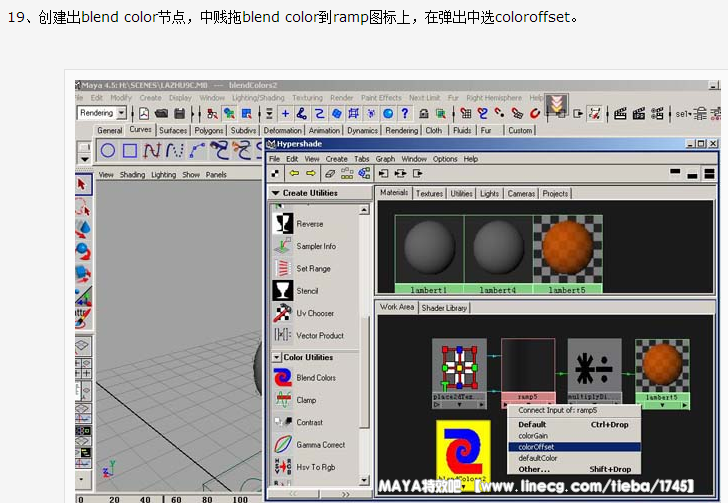728x503 pixels.
Task: Open the Rendering menu set dropdown
Action: [121, 114]
